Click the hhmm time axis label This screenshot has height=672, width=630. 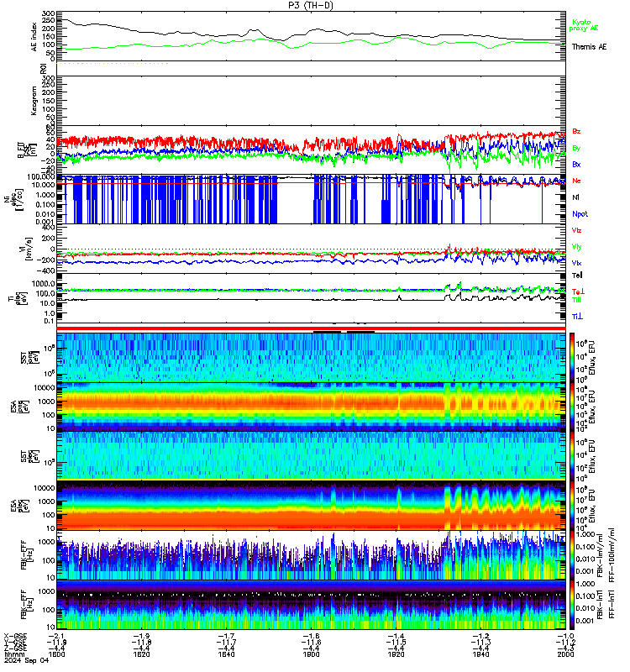[14, 654]
